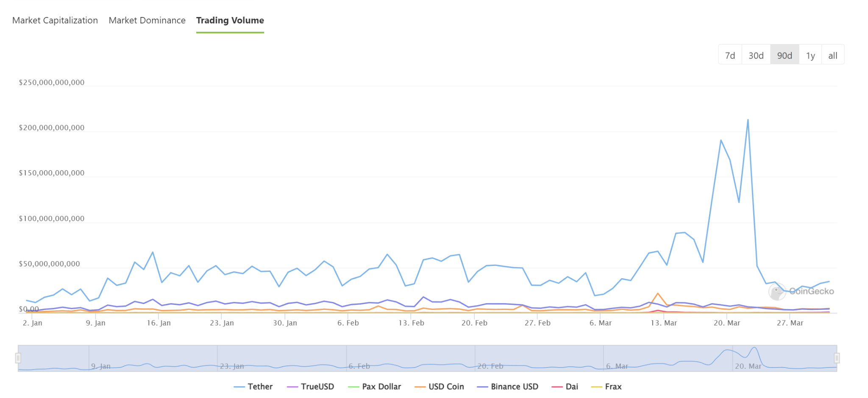Screen dimensions: 868x398
Task: Choose the 30d time range
Action: point(756,55)
